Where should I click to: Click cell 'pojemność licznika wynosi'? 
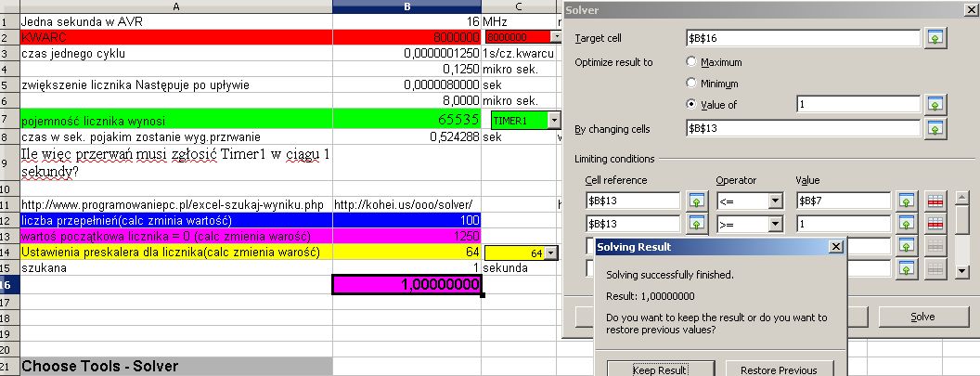point(176,120)
